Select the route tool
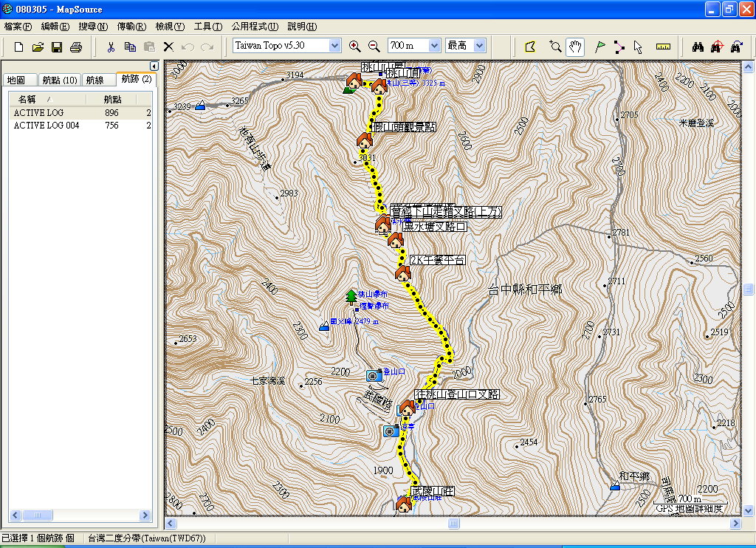 tap(619, 47)
